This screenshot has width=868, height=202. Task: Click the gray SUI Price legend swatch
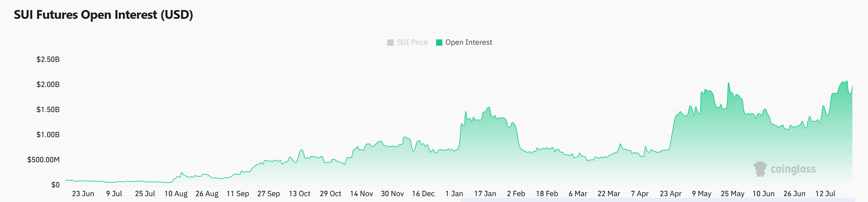coord(391,42)
